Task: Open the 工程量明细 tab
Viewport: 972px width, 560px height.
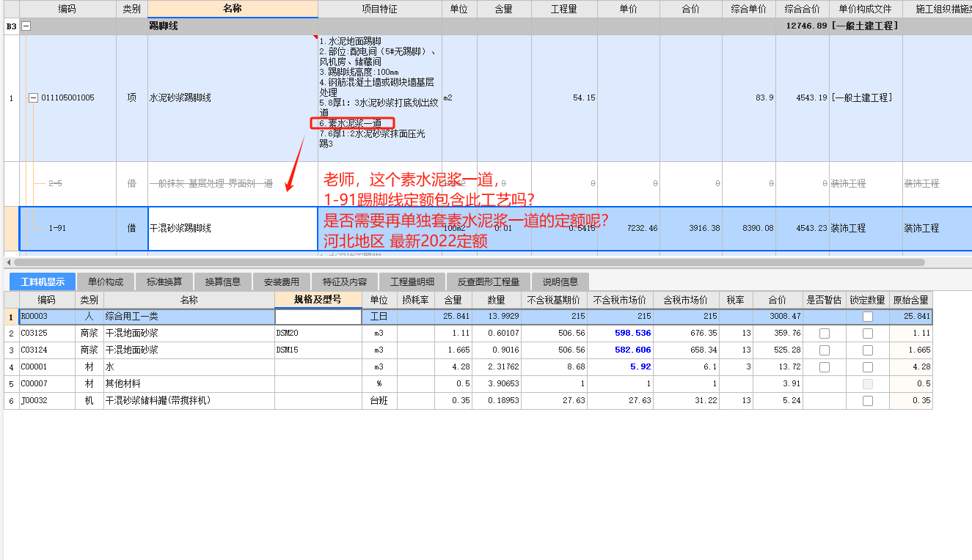Action: pos(412,281)
